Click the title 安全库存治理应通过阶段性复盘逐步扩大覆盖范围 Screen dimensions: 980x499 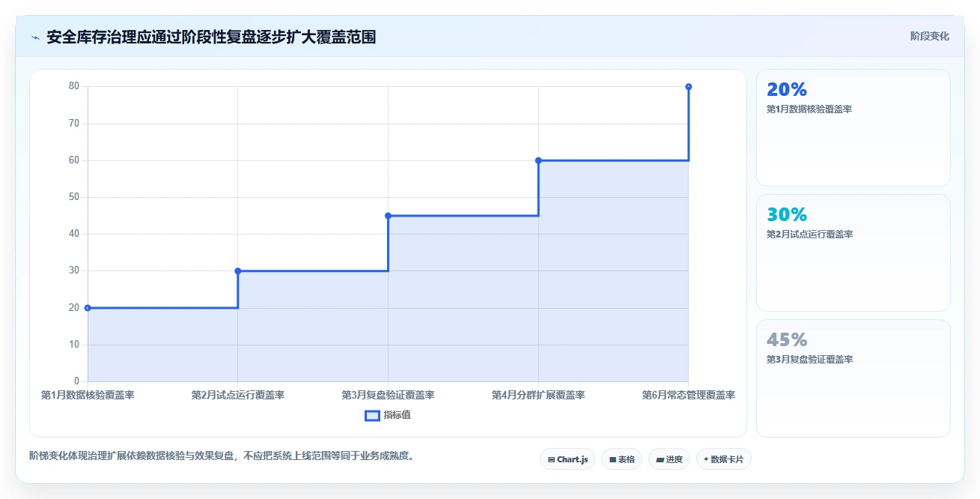tap(211, 37)
